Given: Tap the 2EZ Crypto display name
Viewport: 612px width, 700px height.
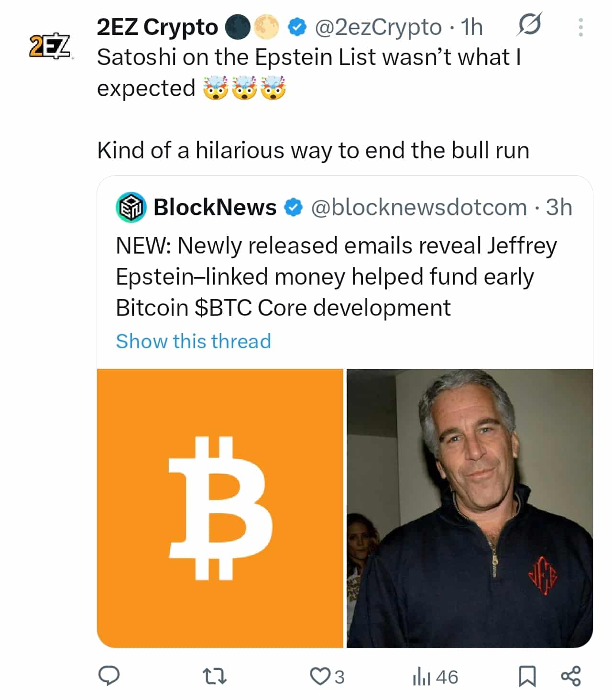Looking at the screenshot, I should (157, 27).
